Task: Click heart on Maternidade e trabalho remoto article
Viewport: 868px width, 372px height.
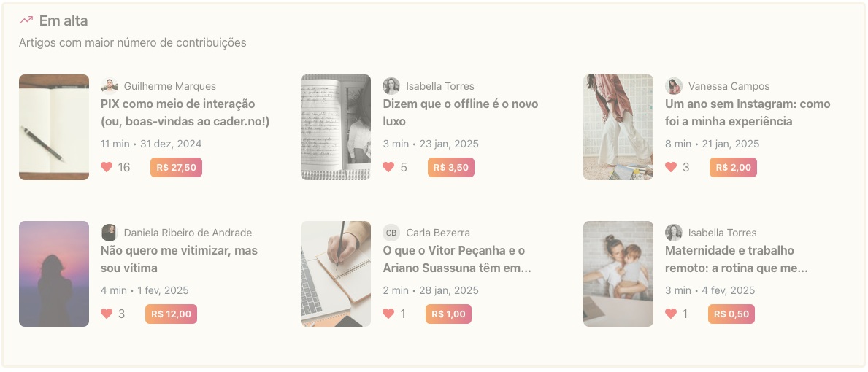Action: (671, 314)
